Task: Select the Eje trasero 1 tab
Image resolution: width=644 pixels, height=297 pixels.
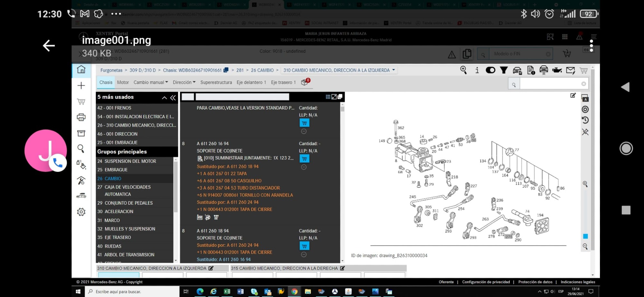Action: [283, 82]
